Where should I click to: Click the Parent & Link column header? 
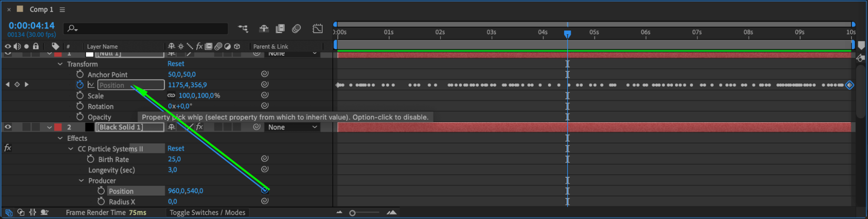coord(271,46)
